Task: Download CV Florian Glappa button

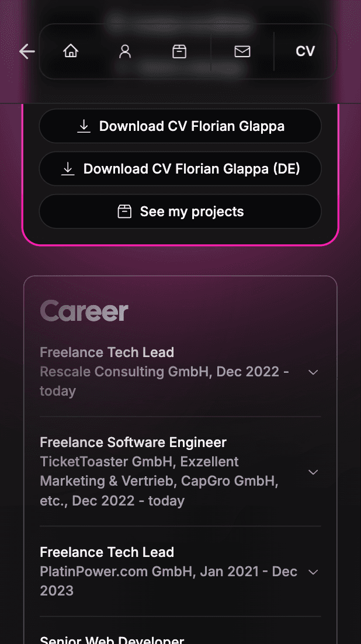Action: 180,126
